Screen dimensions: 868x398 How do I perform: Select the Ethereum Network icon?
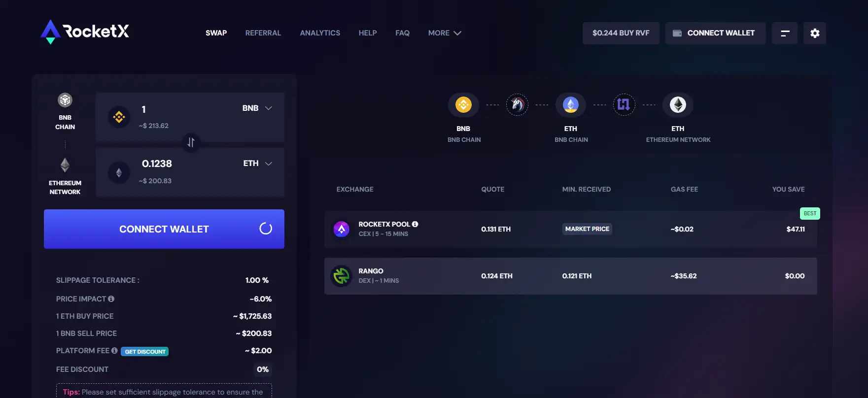65,165
